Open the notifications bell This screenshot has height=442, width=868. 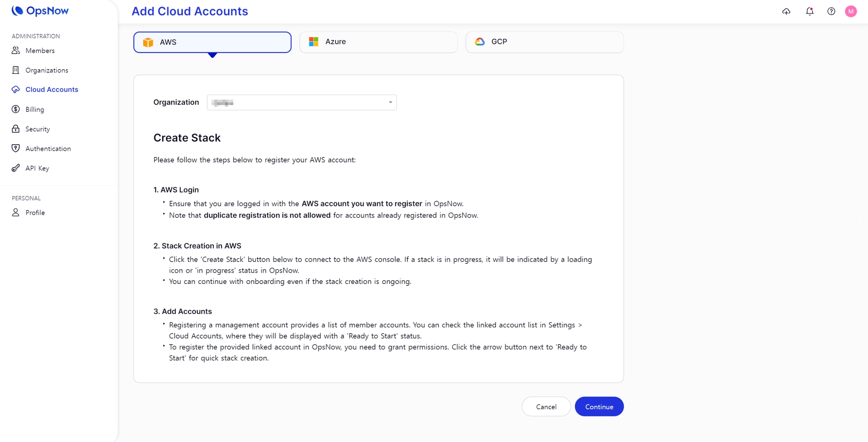pyautogui.click(x=809, y=11)
